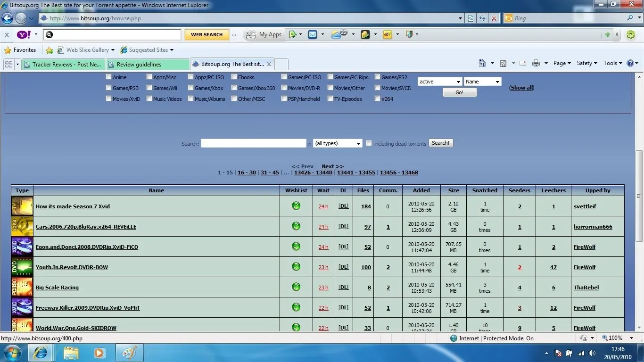Click WishList green check for Big Scale Racing
Viewport: 644px width, 362px height.
296,287
